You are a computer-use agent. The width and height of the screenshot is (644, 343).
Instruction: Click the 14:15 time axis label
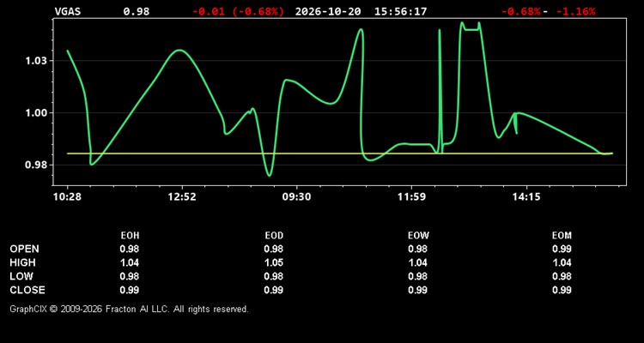[526, 196]
